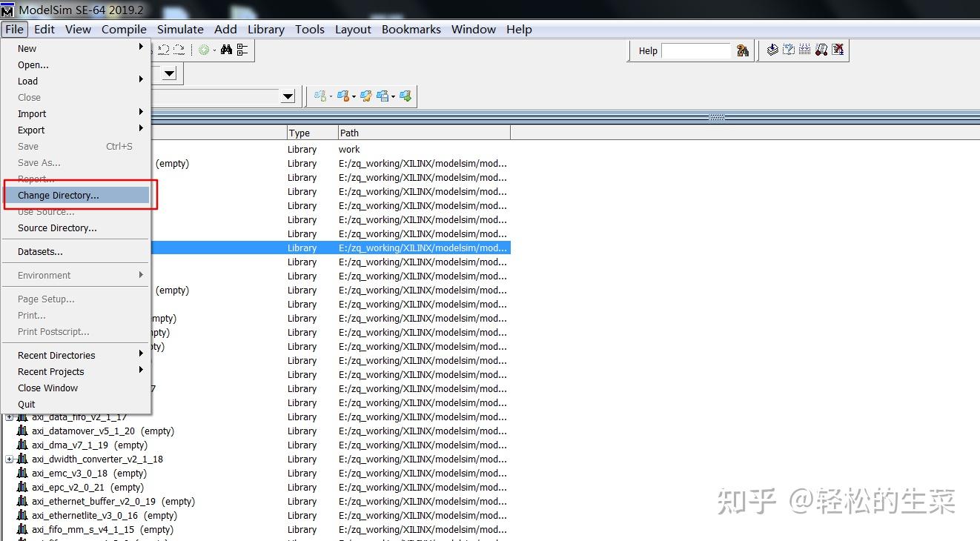Image resolution: width=980 pixels, height=541 pixels.
Task: Click the library icon for axi_datamover_v5_1_20
Action: tap(22, 431)
